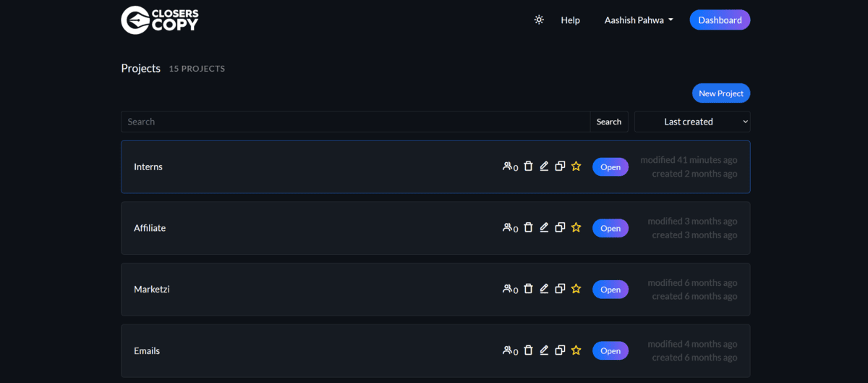Star the Affiliate project as favorite
868x383 pixels.
click(x=576, y=227)
